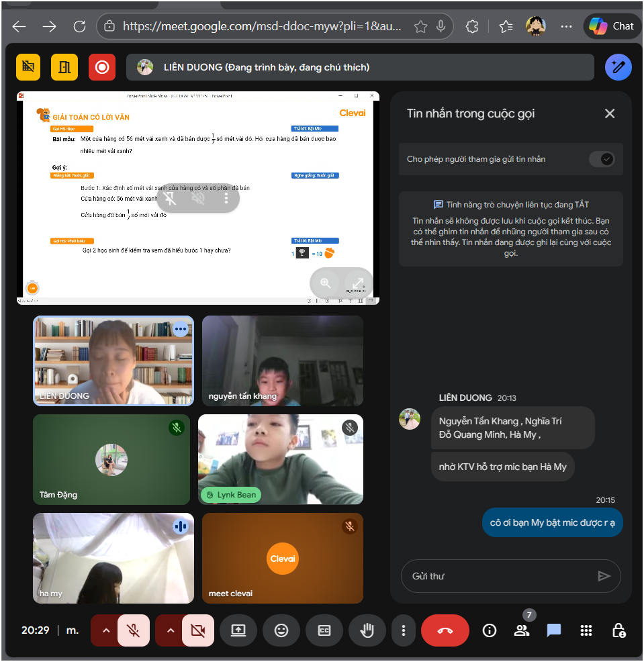
Task: Click the Present now screen share button
Action: tap(238, 630)
